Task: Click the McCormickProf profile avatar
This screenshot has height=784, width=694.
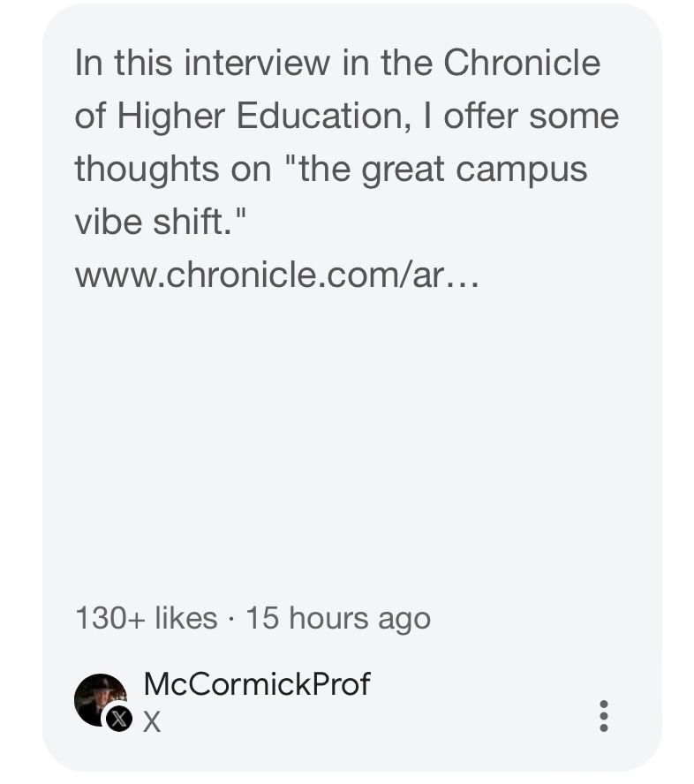Action: click(x=101, y=700)
